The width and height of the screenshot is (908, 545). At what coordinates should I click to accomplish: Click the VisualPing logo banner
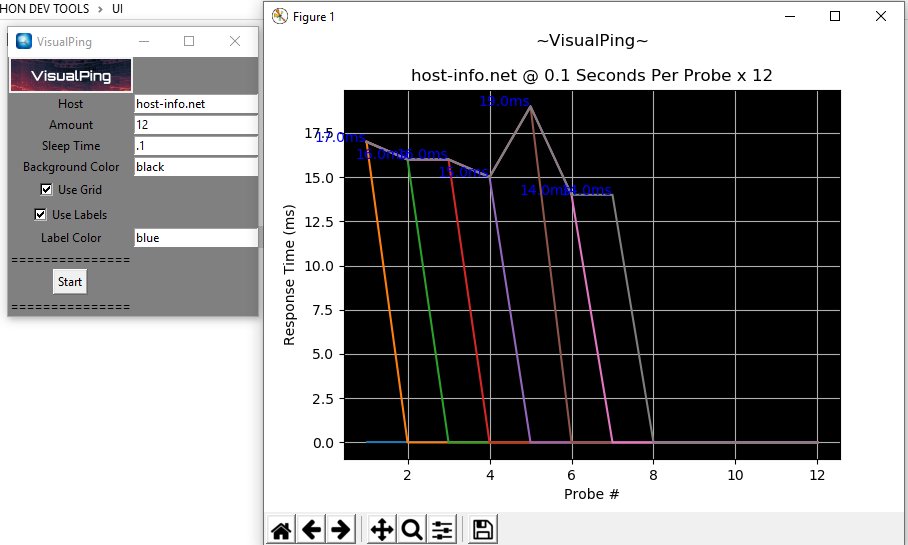71,75
